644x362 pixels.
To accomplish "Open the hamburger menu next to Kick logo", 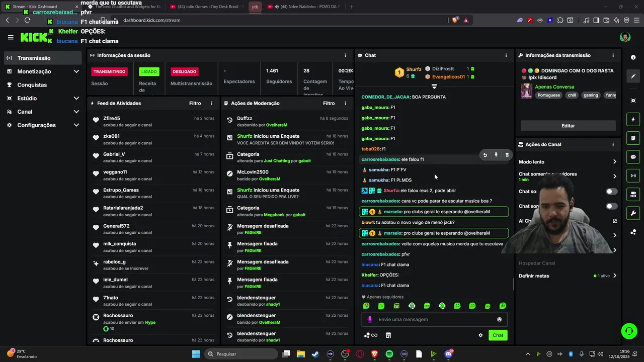I will click(11, 37).
